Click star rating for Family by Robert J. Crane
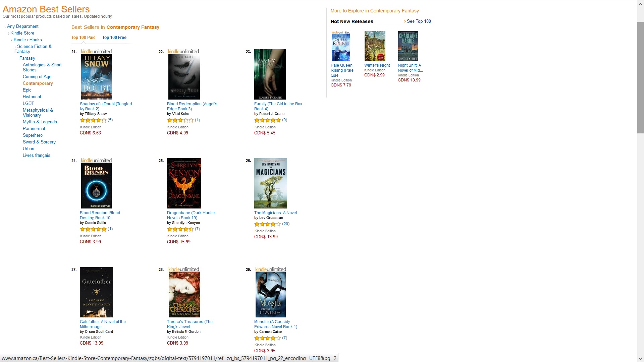644x362 pixels. [x=268, y=120]
